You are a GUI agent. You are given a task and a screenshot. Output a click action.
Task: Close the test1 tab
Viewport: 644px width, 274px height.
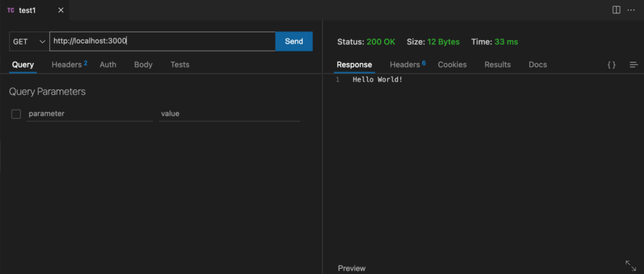(60, 11)
